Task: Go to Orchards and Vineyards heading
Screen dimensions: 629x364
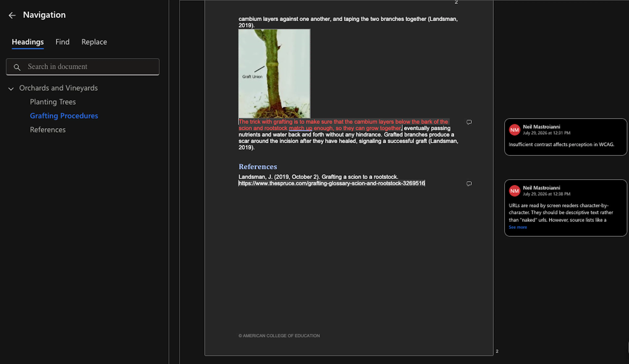Action: [x=58, y=88]
